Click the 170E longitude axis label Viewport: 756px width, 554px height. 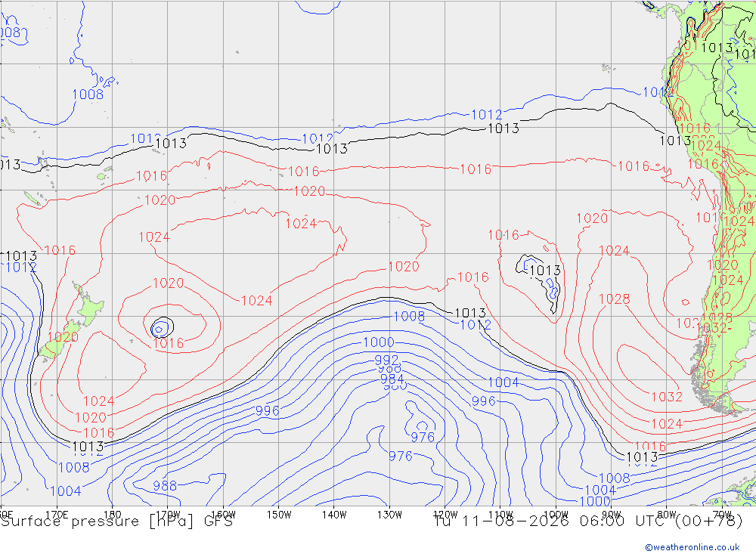coord(57,515)
